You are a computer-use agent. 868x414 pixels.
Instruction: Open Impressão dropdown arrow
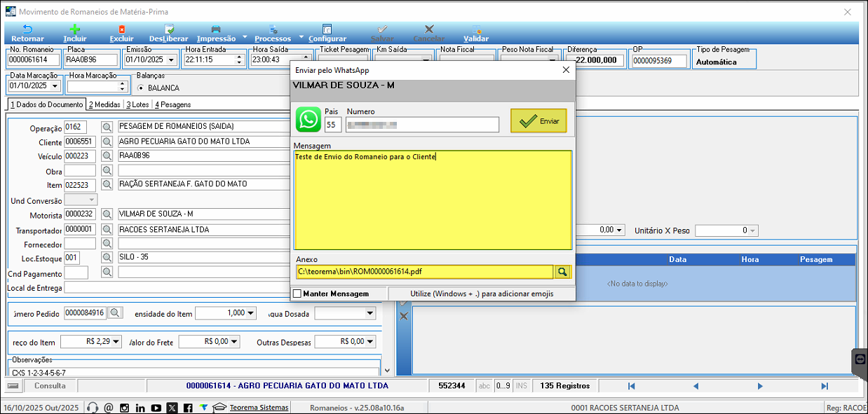(x=245, y=36)
